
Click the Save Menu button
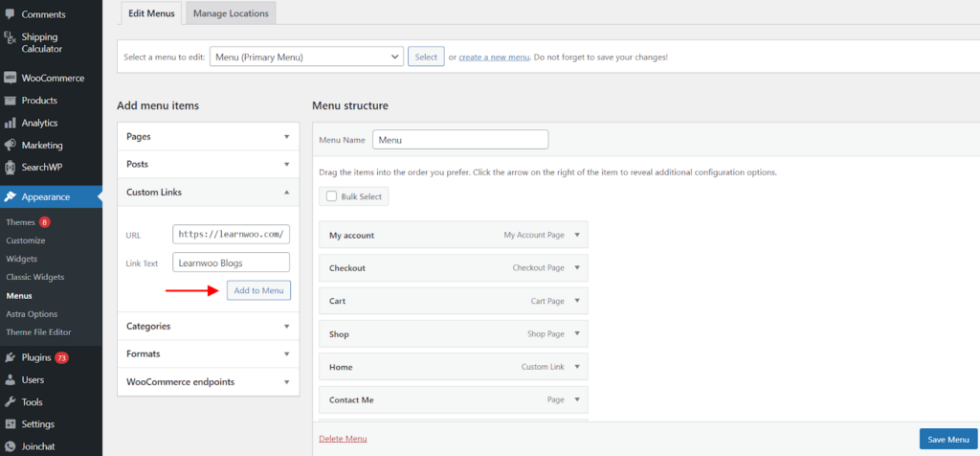click(x=948, y=439)
